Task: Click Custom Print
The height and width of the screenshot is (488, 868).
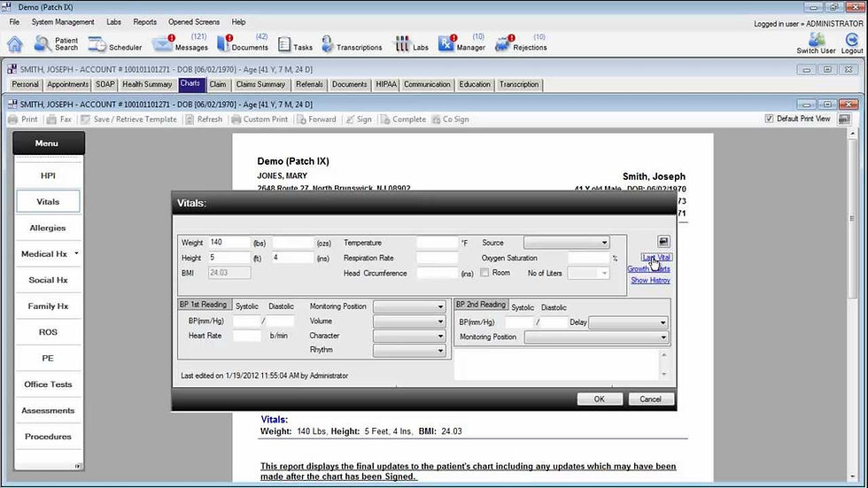Action: 260,120
